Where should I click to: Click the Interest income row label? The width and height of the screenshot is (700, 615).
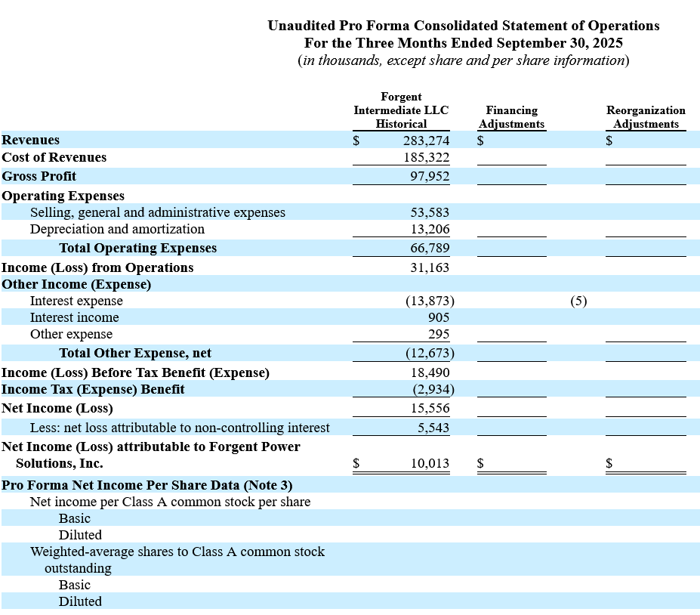[x=74, y=317]
